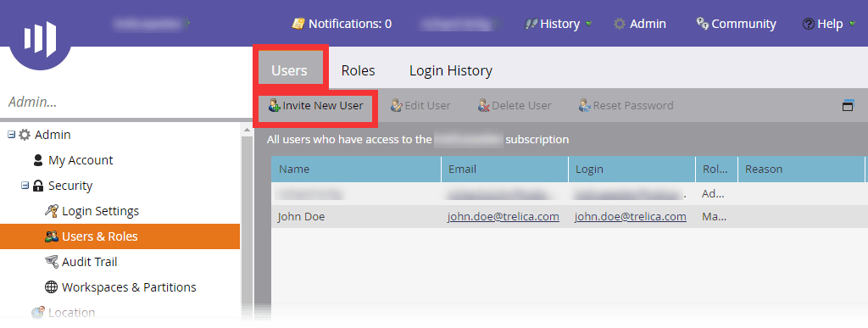Select the Admin tree item

(x=52, y=135)
